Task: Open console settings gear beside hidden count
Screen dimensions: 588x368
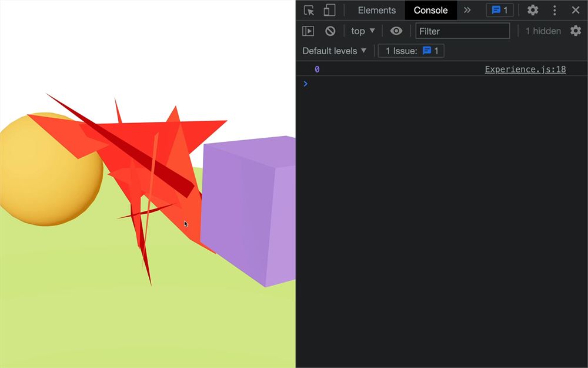Action: click(575, 31)
